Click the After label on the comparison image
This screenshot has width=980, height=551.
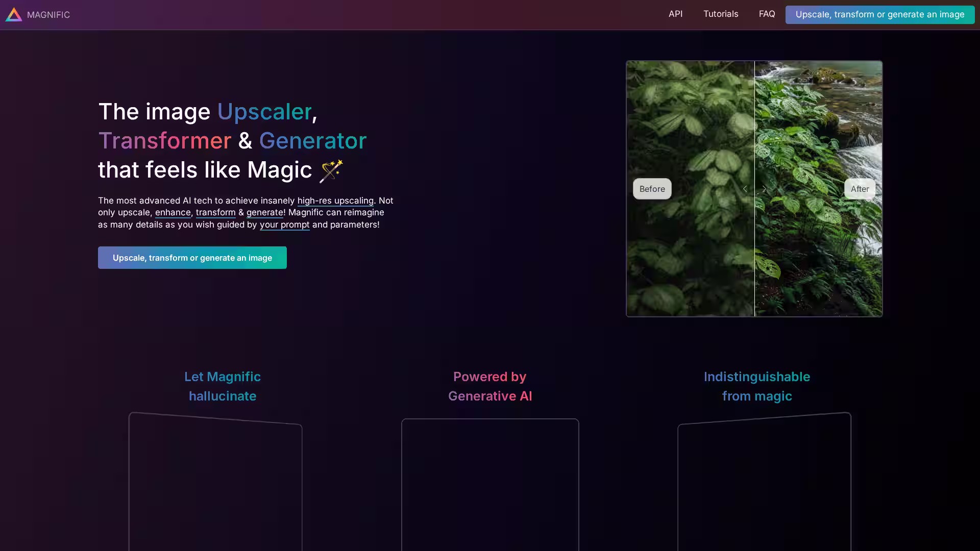click(860, 189)
